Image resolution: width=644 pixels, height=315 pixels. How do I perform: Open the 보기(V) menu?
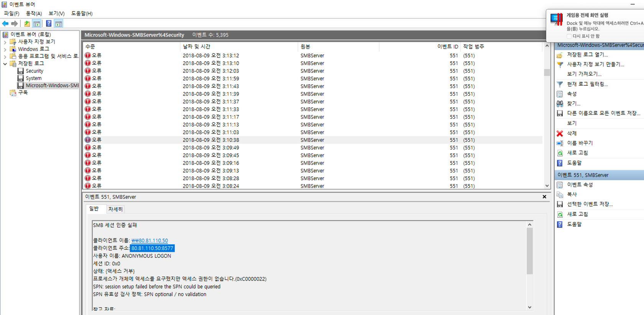point(56,13)
